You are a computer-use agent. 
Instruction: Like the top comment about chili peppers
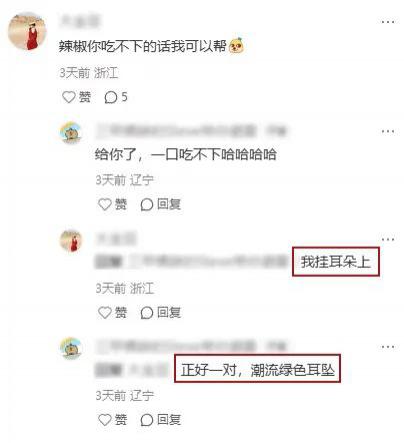[x=76, y=97]
